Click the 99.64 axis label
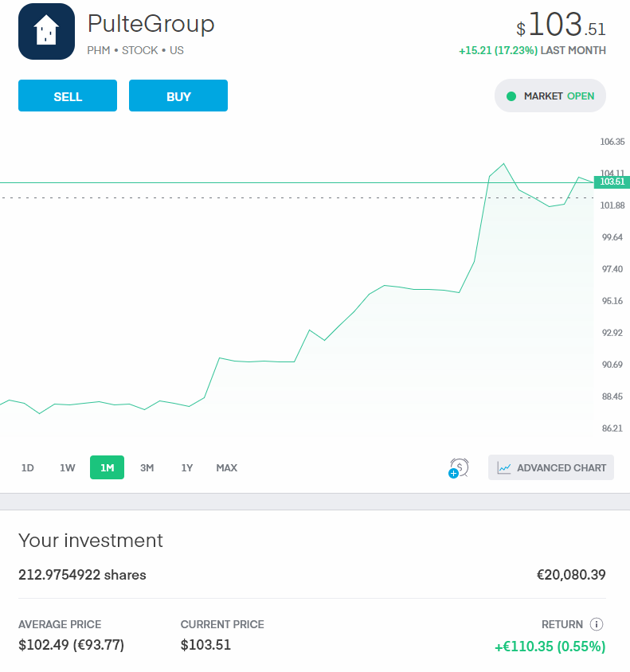 612,237
